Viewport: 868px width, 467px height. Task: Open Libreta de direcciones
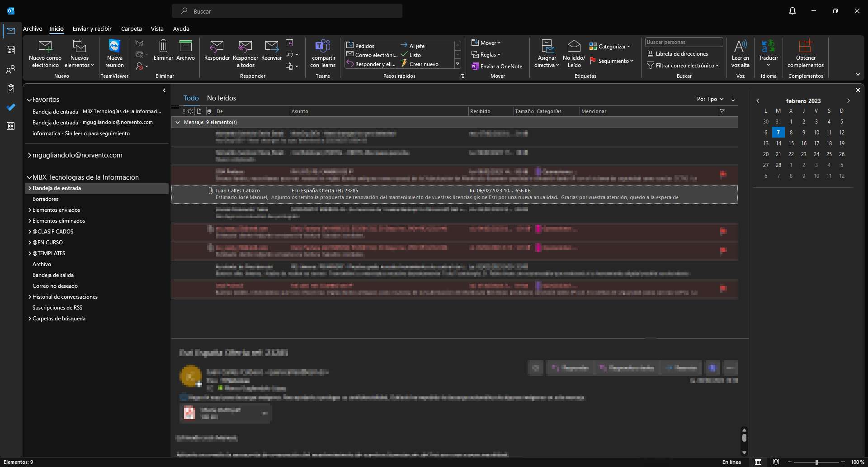(678, 53)
